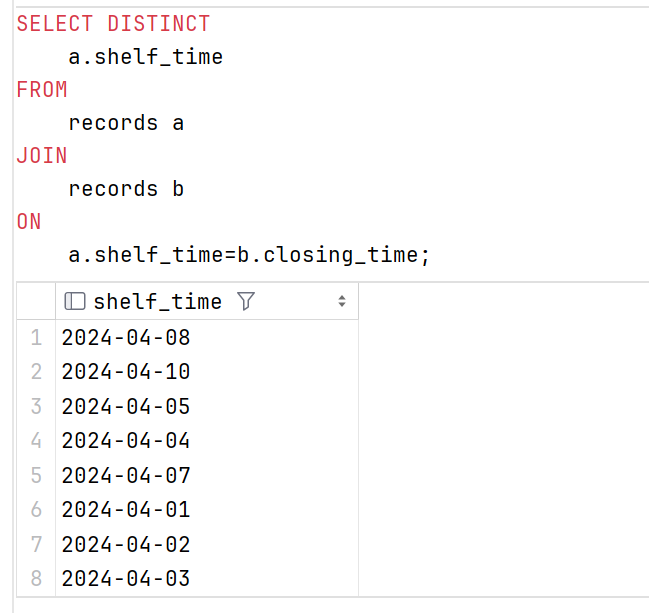Select row number 3 header
Screen dimensions: 649x613
coord(36,406)
